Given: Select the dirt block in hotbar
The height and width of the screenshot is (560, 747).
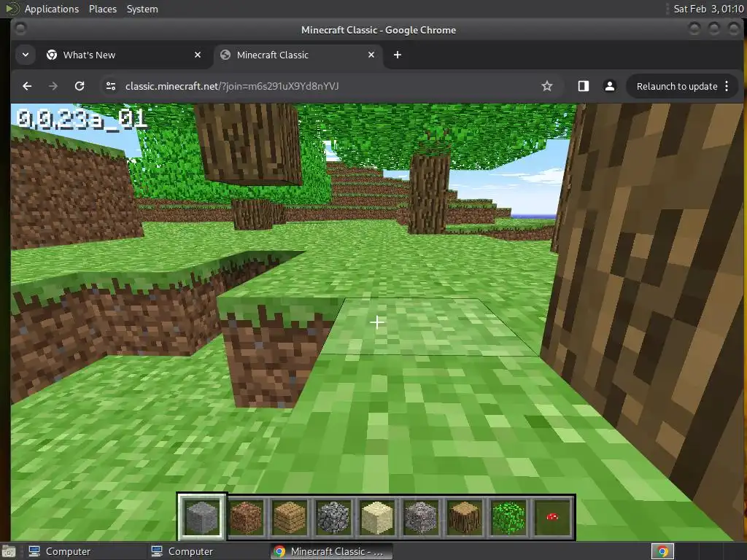Looking at the screenshot, I should [x=246, y=517].
